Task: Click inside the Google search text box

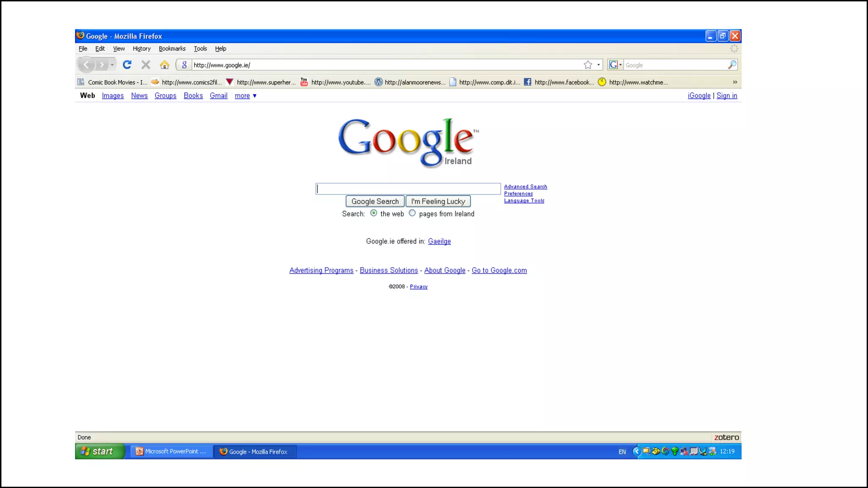Action: click(408, 189)
